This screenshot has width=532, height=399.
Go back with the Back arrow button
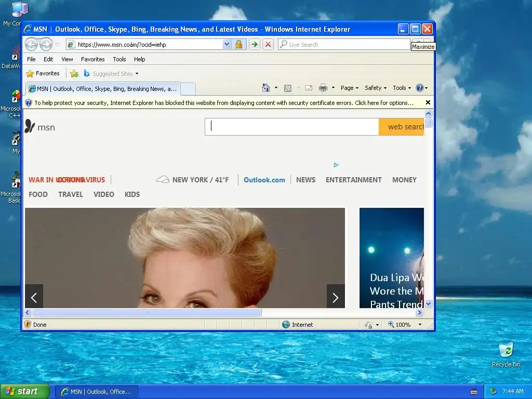[x=32, y=44]
